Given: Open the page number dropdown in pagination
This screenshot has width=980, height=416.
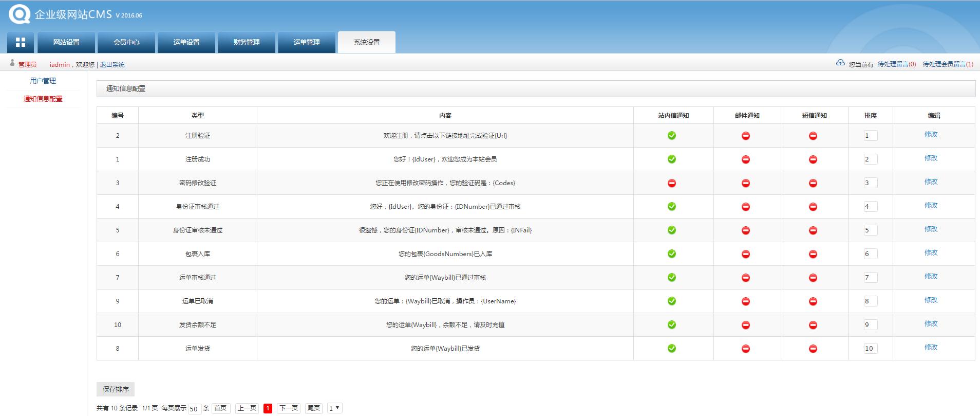Looking at the screenshot, I should point(334,408).
